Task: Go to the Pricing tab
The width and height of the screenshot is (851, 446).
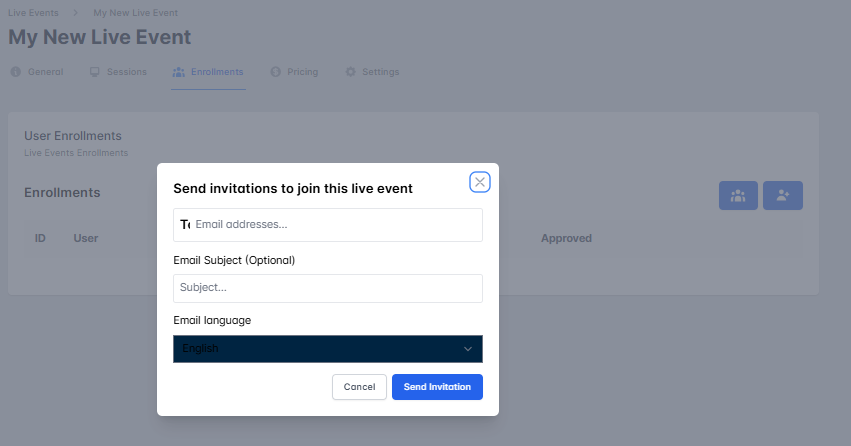Action: coord(302,72)
